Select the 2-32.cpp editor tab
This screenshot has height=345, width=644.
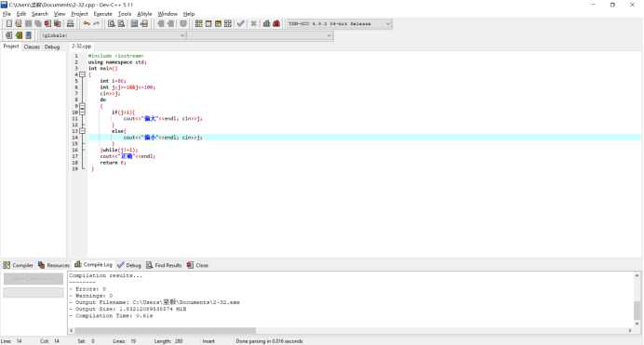tap(81, 46)
